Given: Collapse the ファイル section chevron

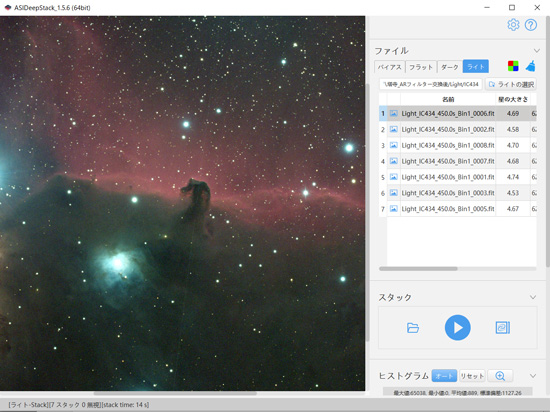Looking at the screenshot, I should click(536, 50).
